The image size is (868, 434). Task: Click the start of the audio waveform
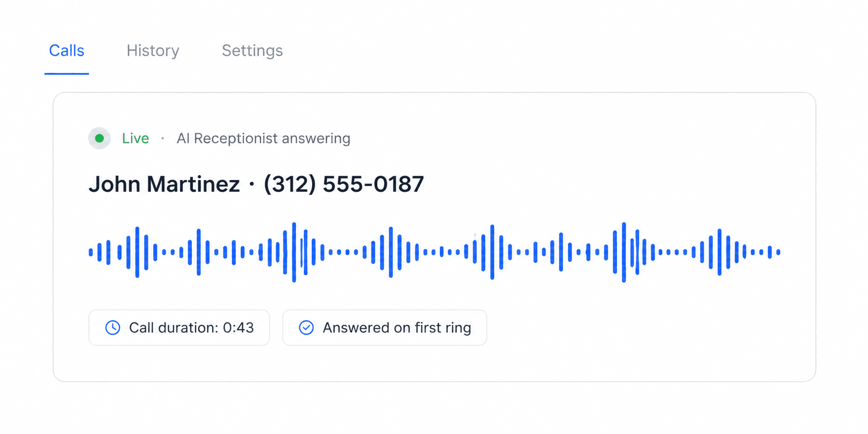pos(91,252)
